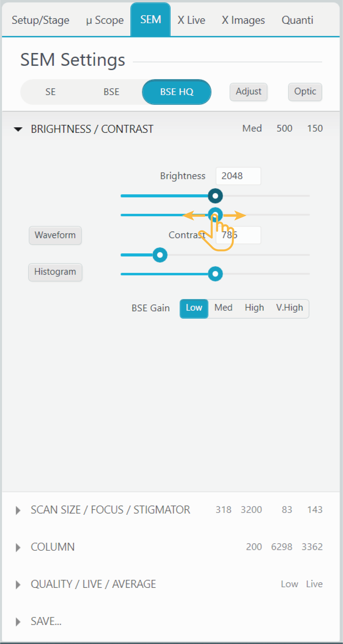Collapse the Brightness / Contrast section arrow
343x644 pixels.
(18, 129)
